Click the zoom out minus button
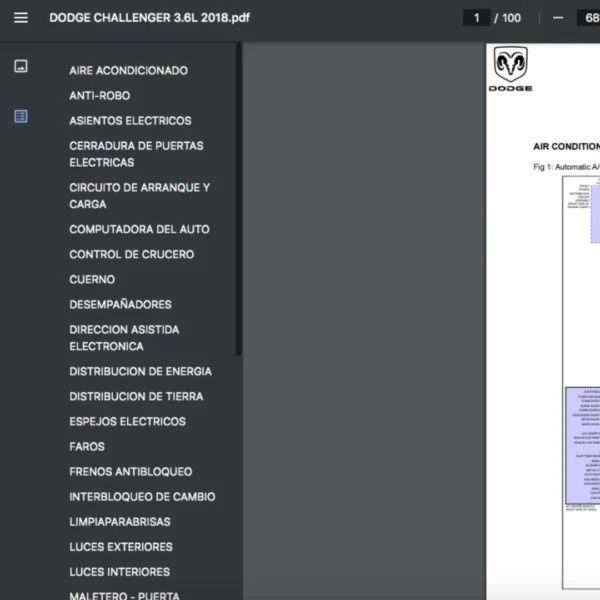600x600 pixels. pyautogui.click(x=558, y=18)
